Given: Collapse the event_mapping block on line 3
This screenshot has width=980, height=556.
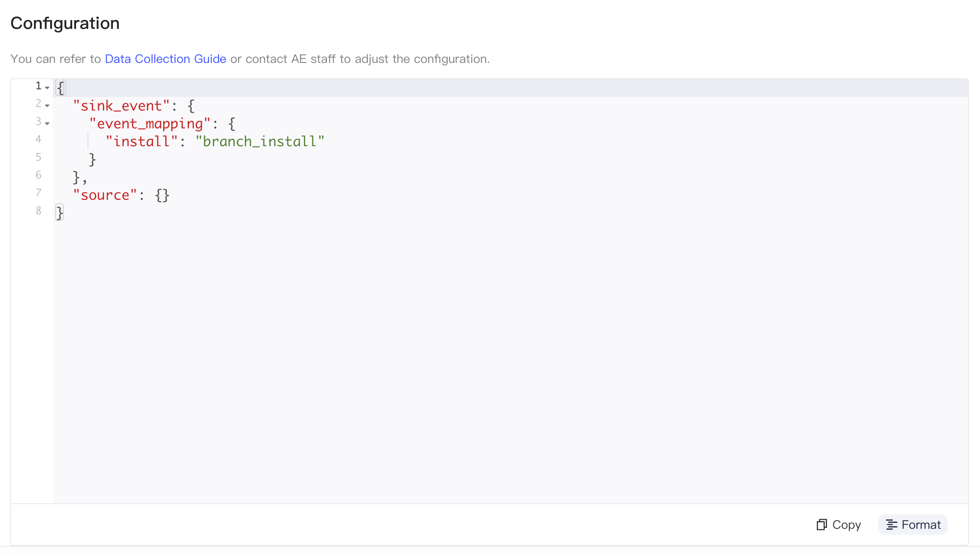Looking at the screenshot, I should click(47, 123).
